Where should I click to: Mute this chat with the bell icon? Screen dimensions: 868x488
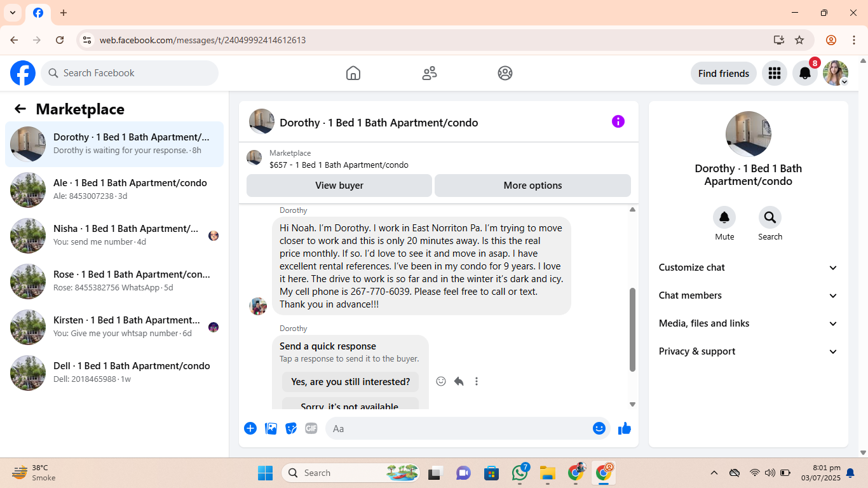[x=724, y=217]
